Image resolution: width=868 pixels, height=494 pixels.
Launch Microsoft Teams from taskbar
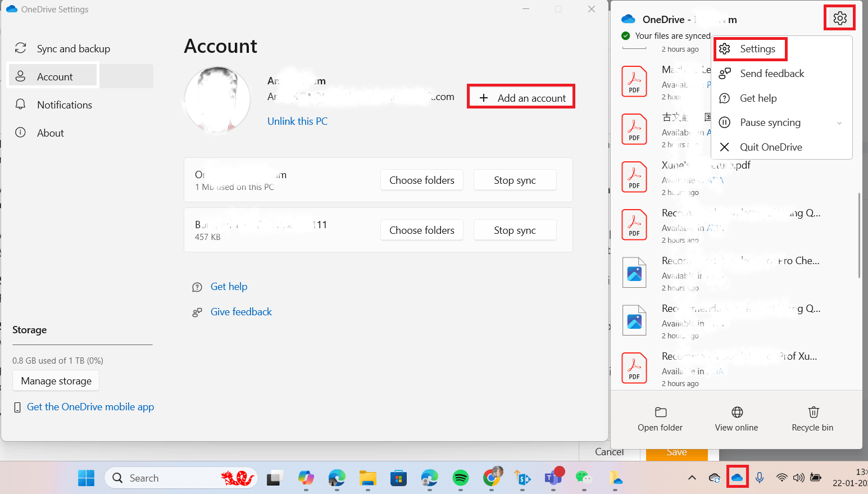tap(554, 477)
